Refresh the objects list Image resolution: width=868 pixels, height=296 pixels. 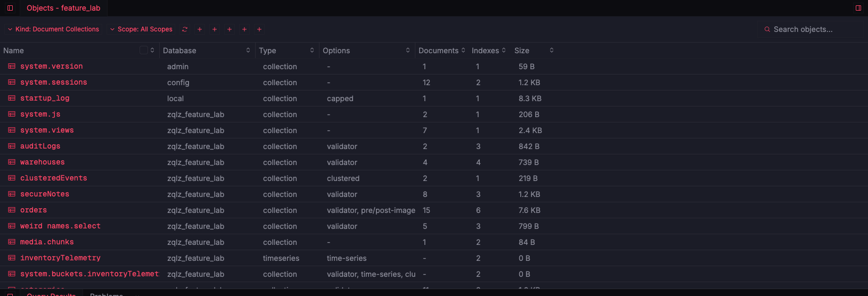point(185,29)
